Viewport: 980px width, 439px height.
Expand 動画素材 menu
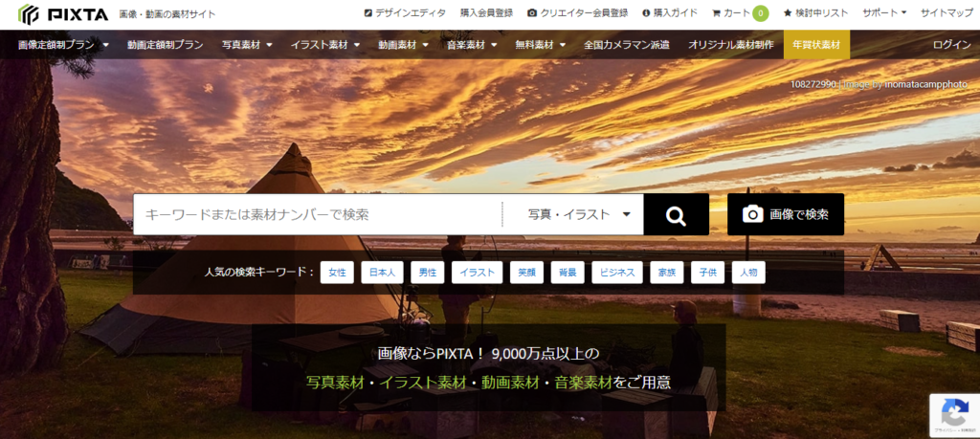[403, 45]
